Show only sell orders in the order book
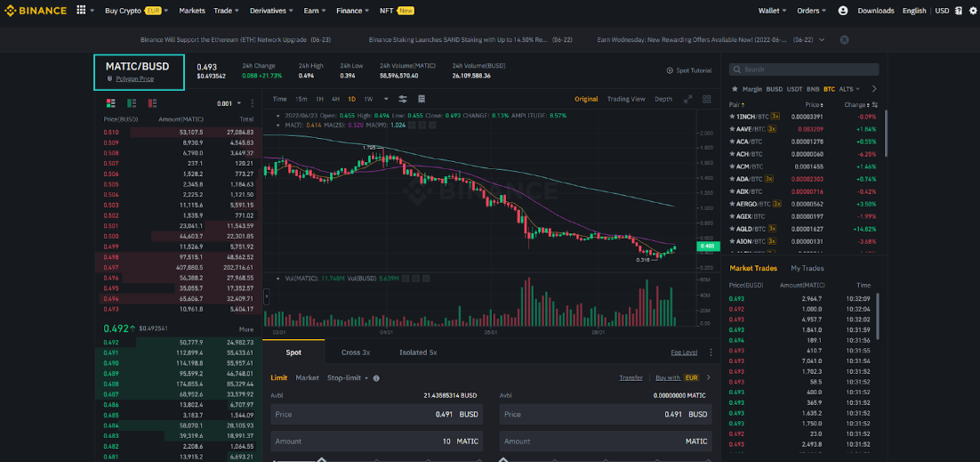The width and height of the screenshot is (980, 462). (152, 102)
